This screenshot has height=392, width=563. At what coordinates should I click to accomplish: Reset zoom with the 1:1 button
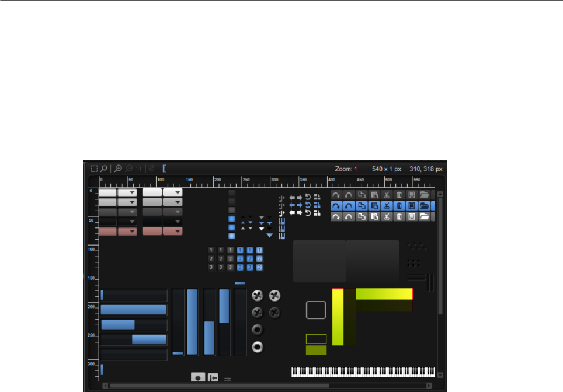(x=138, y=169)
